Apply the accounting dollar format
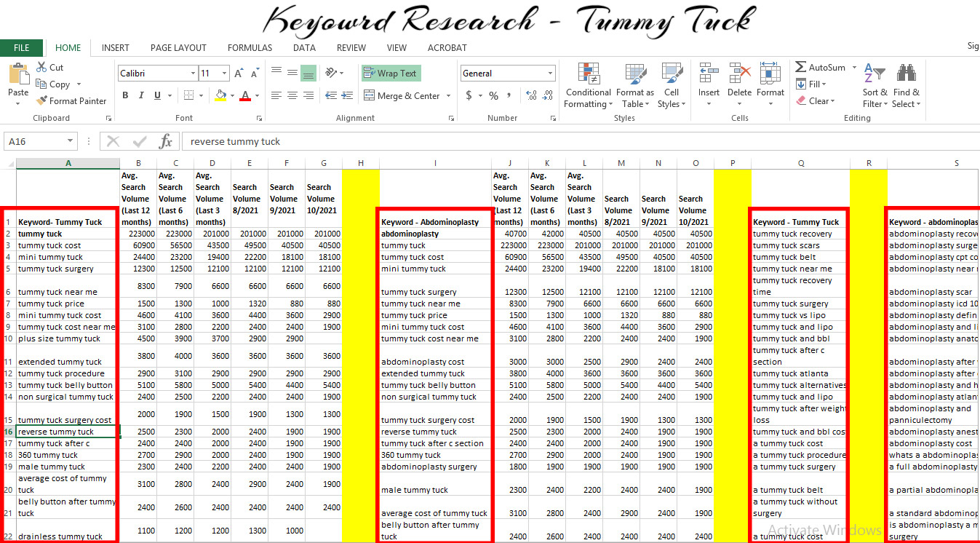The width and height of the screenshot is (980, 543). 469,95
